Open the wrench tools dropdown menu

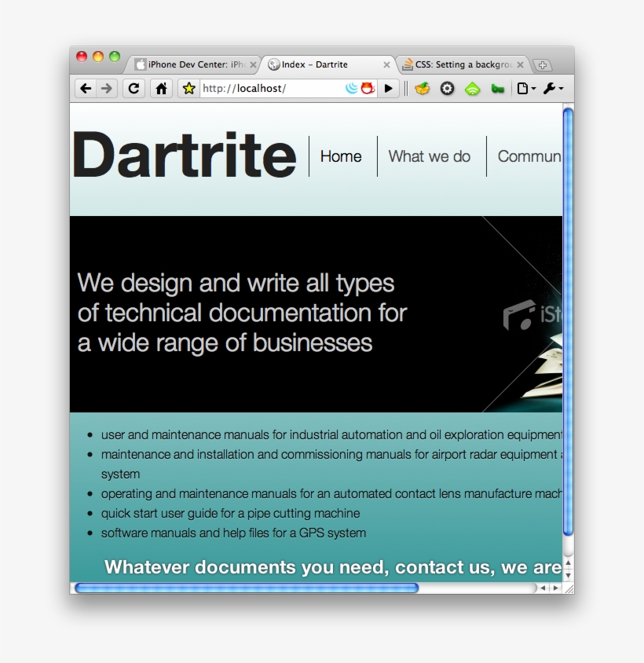point(551,89)
